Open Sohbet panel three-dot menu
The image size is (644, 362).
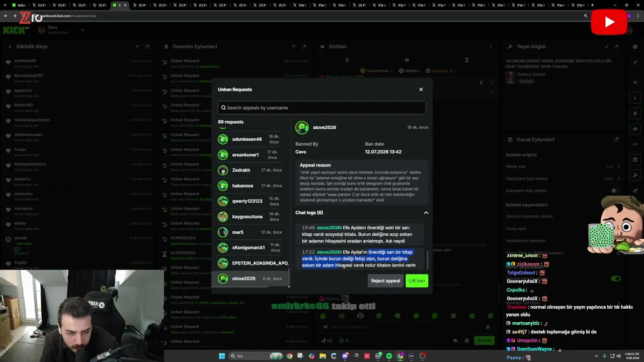491,47
